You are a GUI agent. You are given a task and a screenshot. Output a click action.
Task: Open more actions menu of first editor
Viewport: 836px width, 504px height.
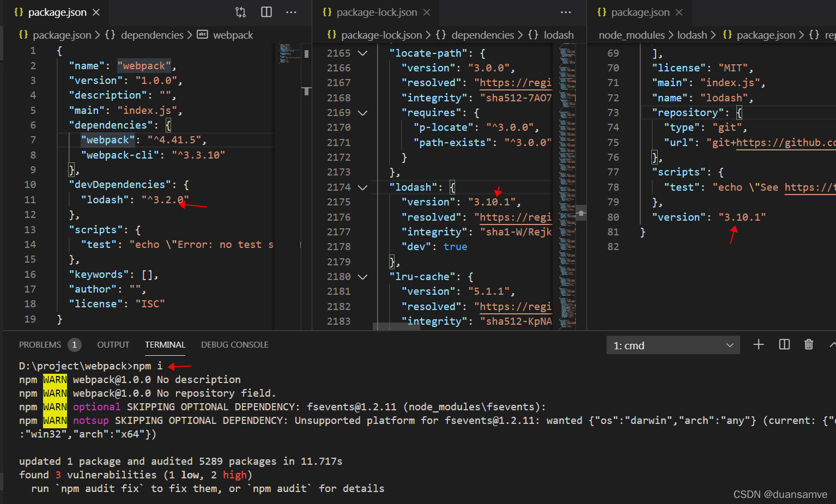click(292, 12)
